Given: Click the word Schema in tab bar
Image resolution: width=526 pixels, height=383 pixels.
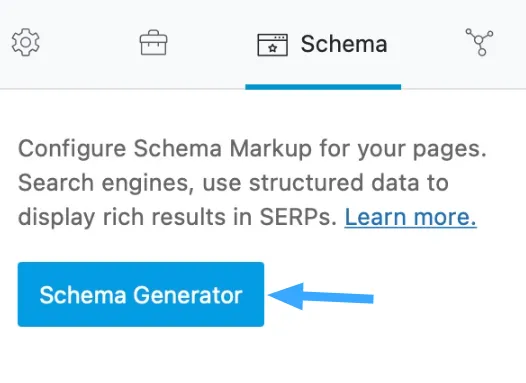Looking at the screenshot, I should [344, 44].
